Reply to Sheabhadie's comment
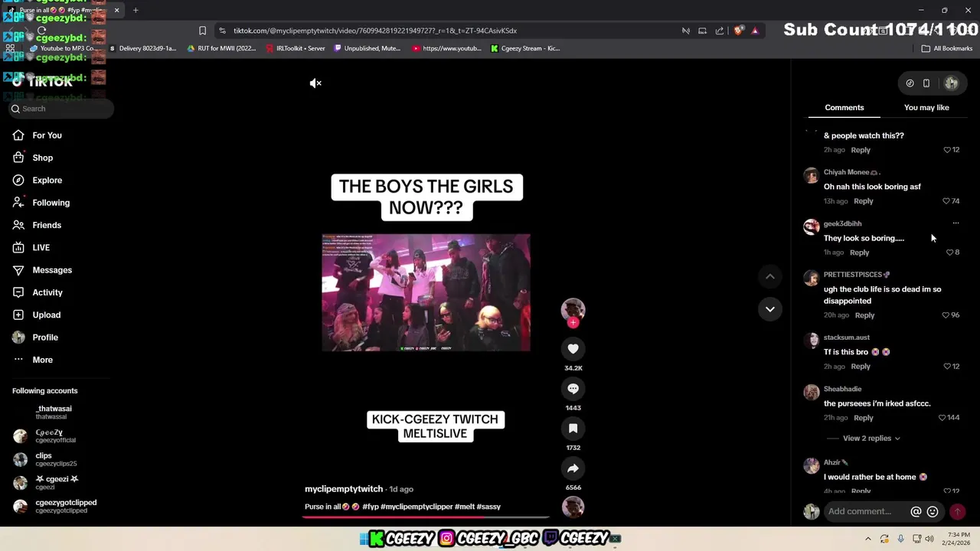The image size is (980, 551). 863,418
